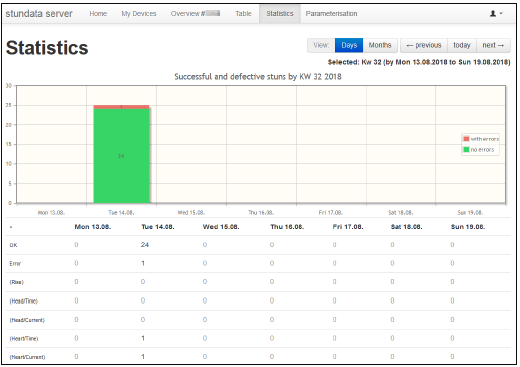520x367 pixels.
Task: Click the Tuesday value 1 in (Heart/Time) row
Action: [x=143, y=338]
